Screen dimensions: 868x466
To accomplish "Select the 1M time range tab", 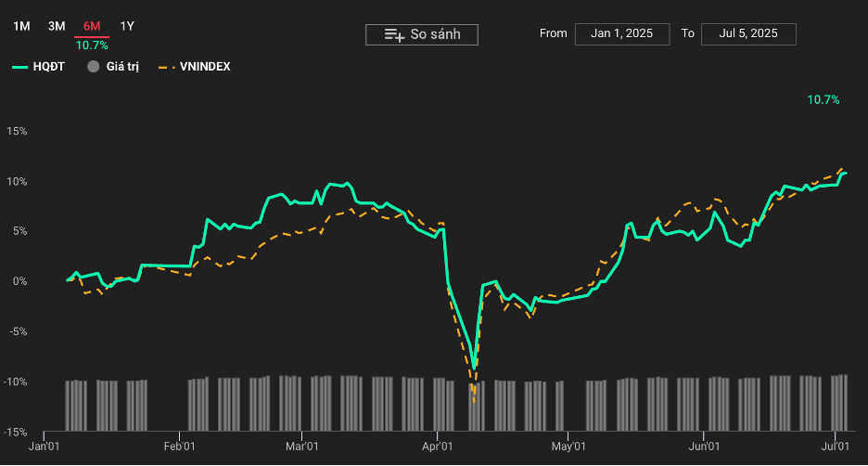I will pyautogui.click(x=21, y=26).
